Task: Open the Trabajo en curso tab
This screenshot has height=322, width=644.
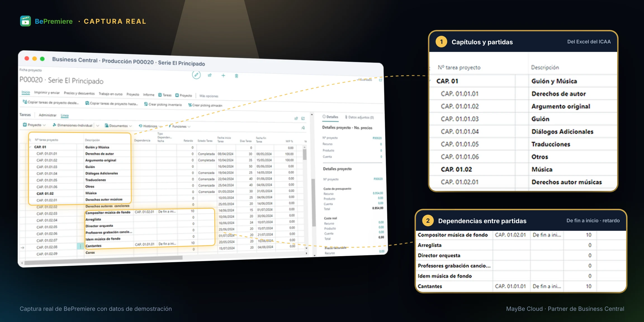Action: pyautogui.click(x=110, y=94)
